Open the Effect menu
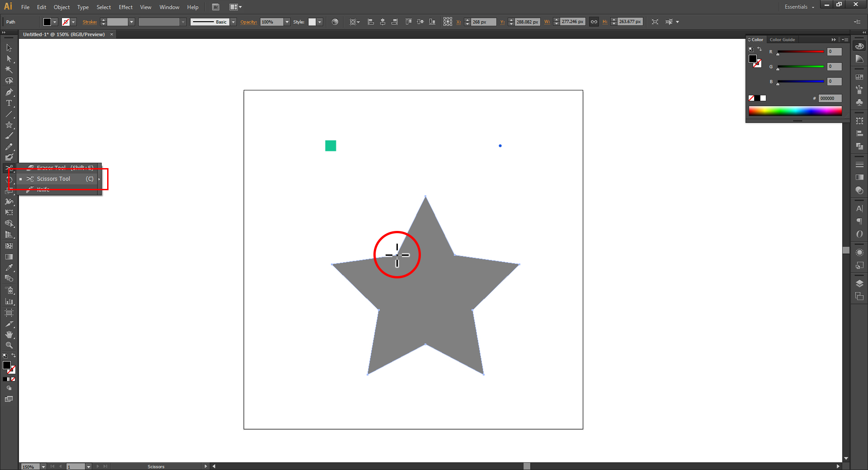This screenshot has width=868, height=470. point(126,7)
